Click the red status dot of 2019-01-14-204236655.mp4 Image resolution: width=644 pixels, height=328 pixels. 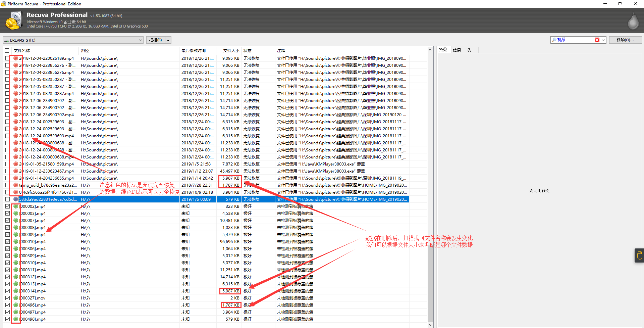pyautogui.click(x=16, y=178)
